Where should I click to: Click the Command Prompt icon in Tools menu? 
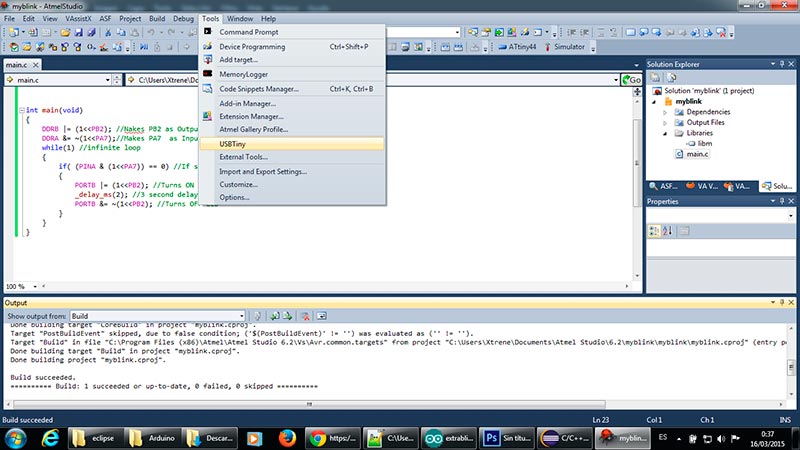(208, 32)
